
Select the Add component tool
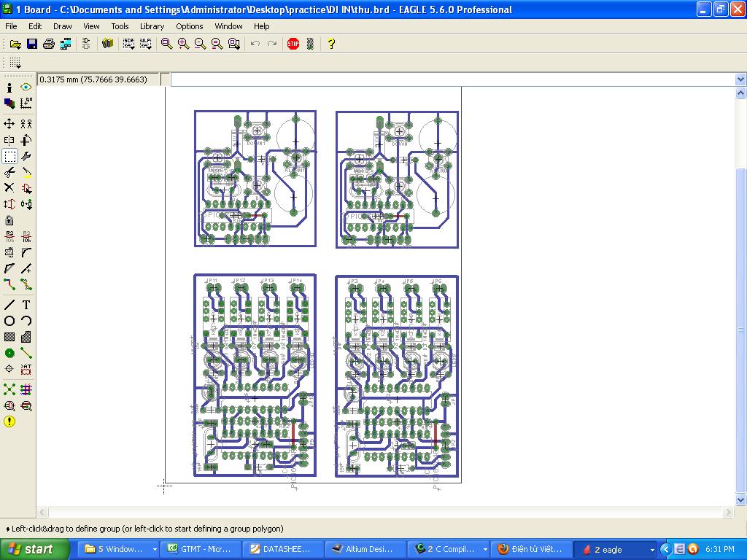point(26,188)
